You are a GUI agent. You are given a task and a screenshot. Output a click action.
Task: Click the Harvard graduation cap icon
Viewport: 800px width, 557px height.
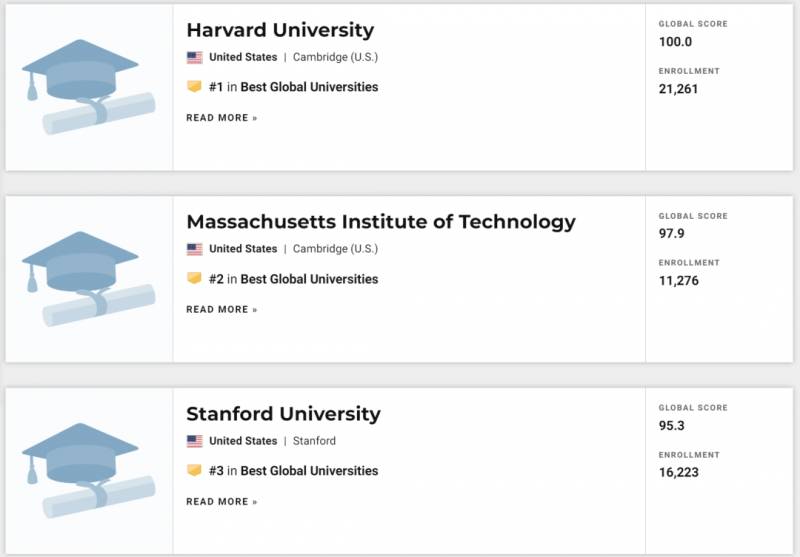tap(89, 86)
